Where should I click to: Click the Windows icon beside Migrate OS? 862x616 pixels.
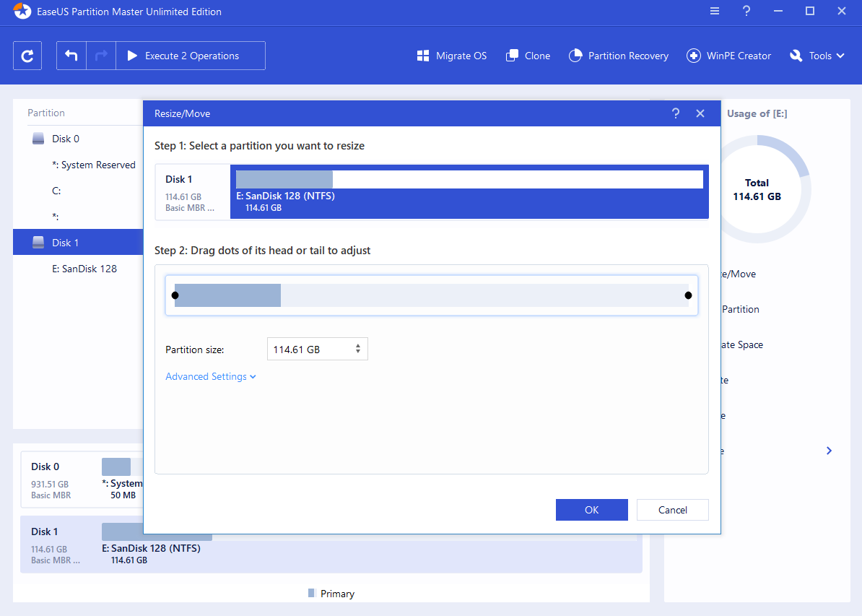423,56
